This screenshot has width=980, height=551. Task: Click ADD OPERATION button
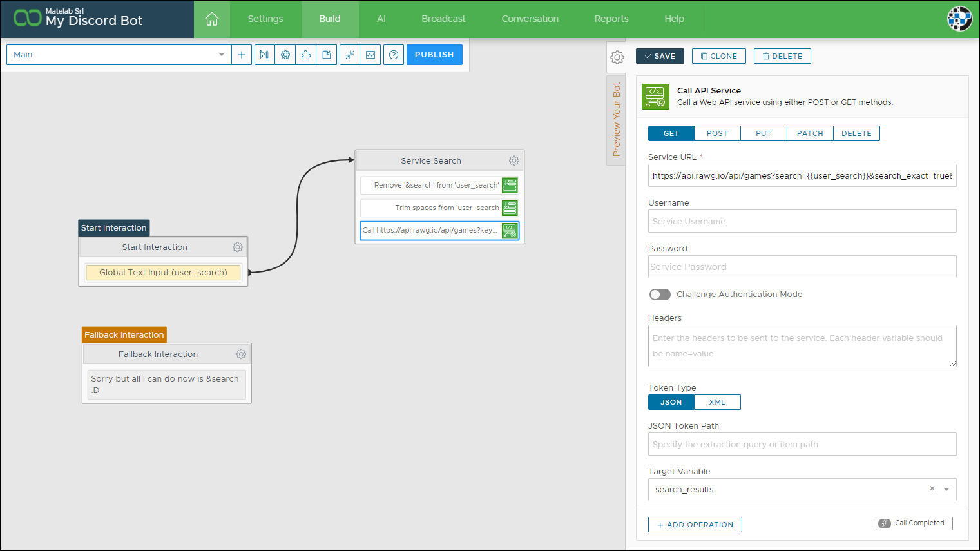(x=695, y=525)
